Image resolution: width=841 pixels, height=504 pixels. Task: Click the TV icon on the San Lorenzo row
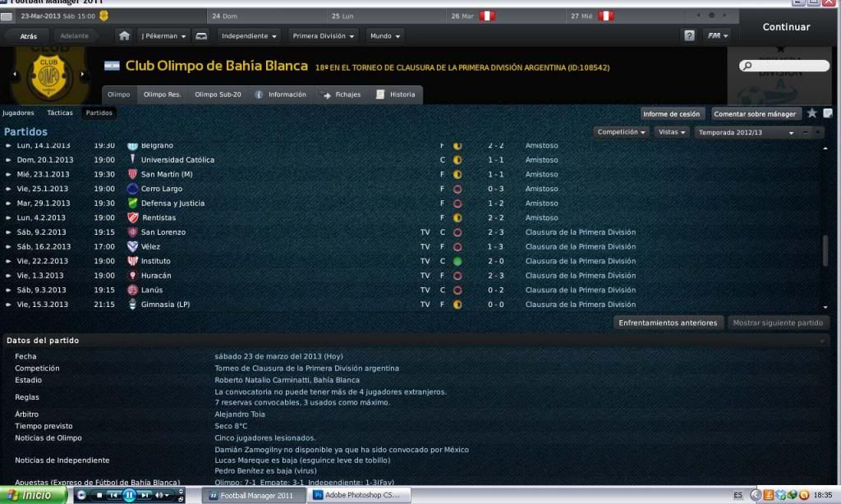click(x=425, y=232)
